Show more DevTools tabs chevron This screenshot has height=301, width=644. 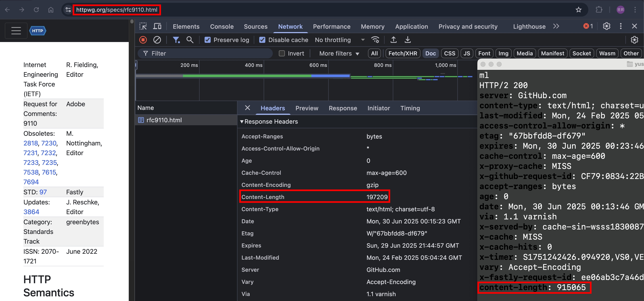point(556,26)
